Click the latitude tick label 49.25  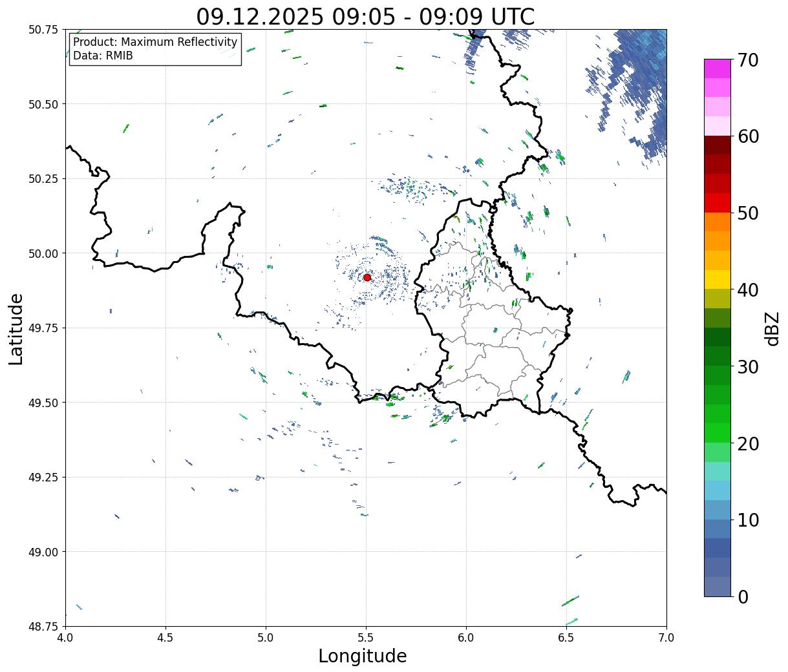(43, 478)
